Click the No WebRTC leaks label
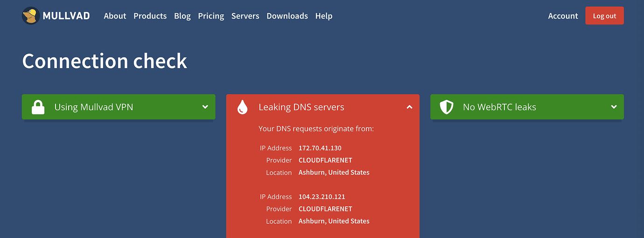Screen dimensions: 644x238 click(499, 107)
